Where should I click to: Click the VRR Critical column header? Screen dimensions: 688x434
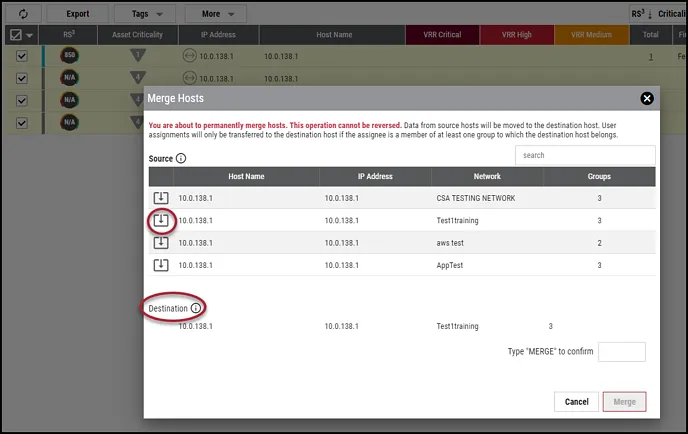(442, 35)
